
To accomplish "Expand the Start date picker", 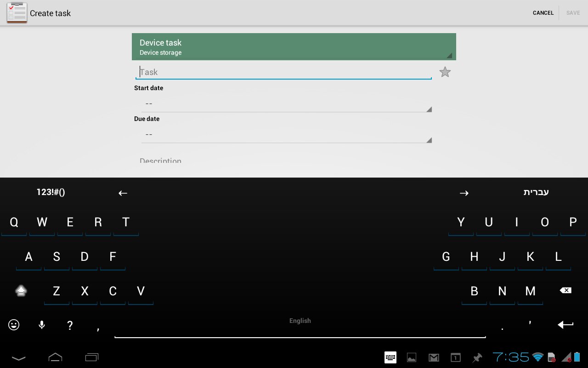I will coord(286,104).
